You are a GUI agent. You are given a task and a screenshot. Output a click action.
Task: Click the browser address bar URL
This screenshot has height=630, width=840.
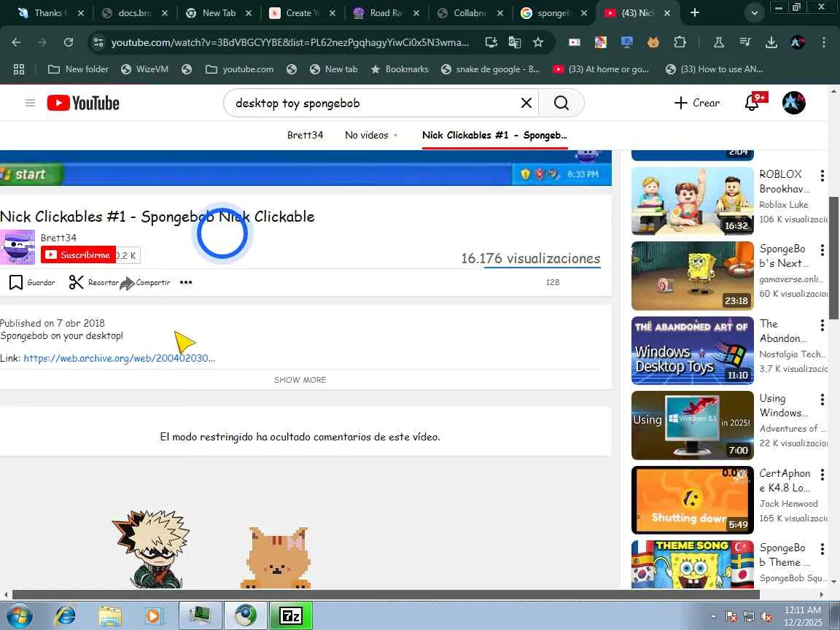coord(289,42)
